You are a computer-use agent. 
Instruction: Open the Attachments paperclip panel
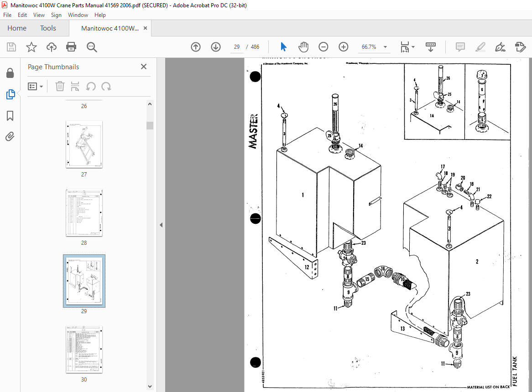tap(10, 137)
